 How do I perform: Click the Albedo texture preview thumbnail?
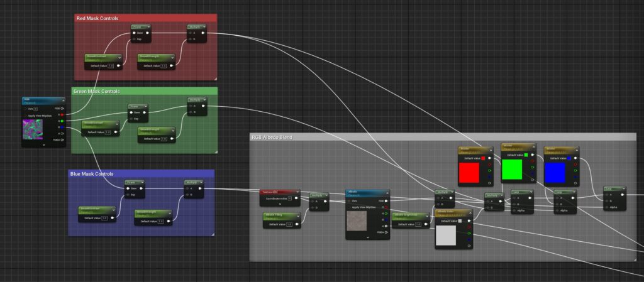[357, 220]
